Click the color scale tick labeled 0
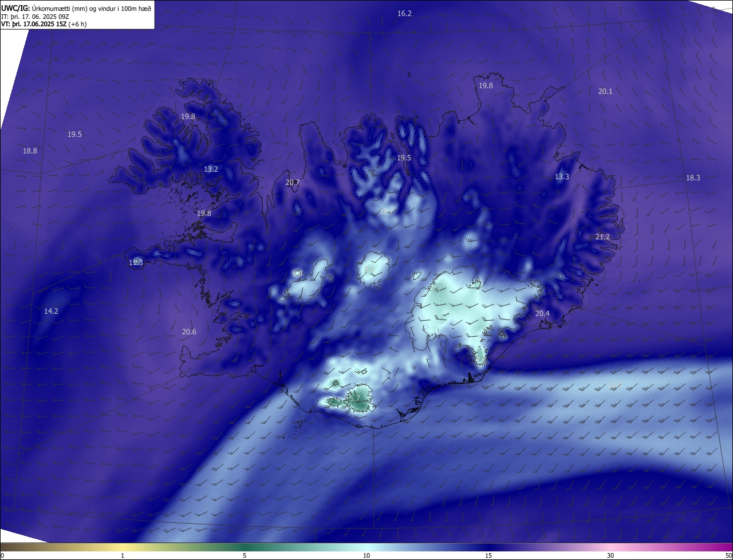This screenshot has width=733, height=560. [x=2, y=555]
